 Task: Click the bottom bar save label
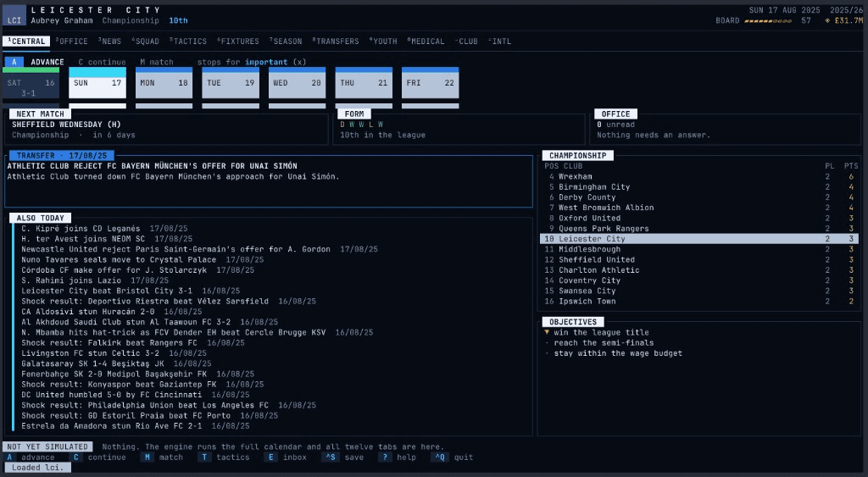pos(354,457)
